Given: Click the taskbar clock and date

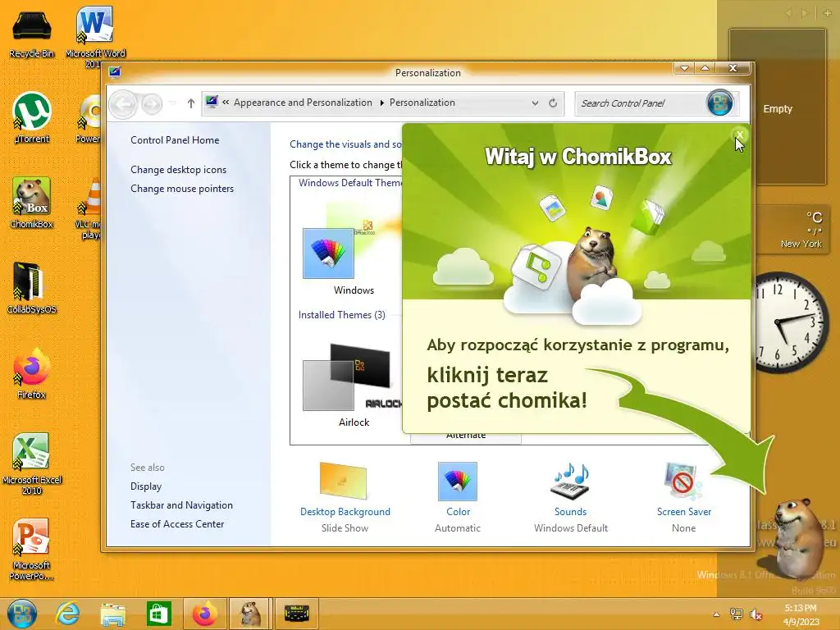Looking at the screenshot, I should point(801,614).
